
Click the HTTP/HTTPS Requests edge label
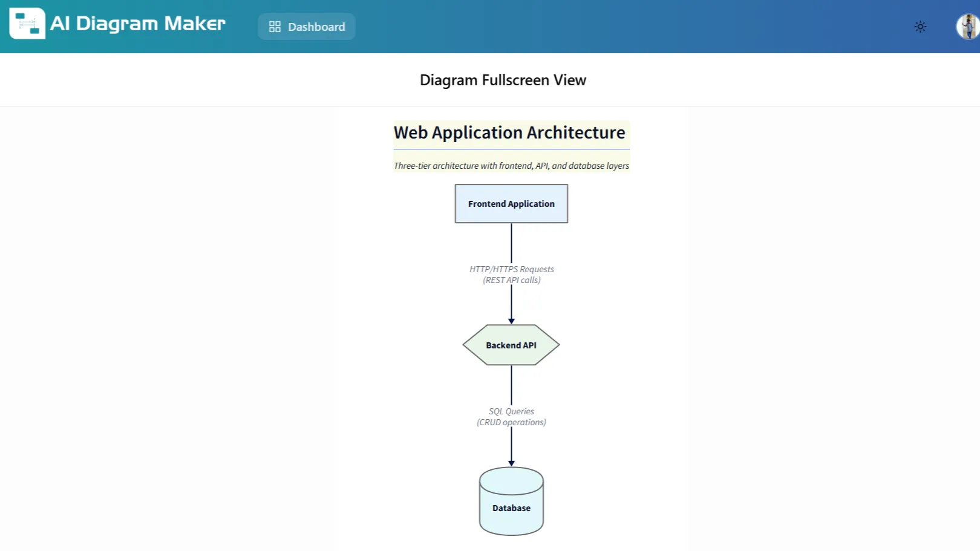[511, 274]
